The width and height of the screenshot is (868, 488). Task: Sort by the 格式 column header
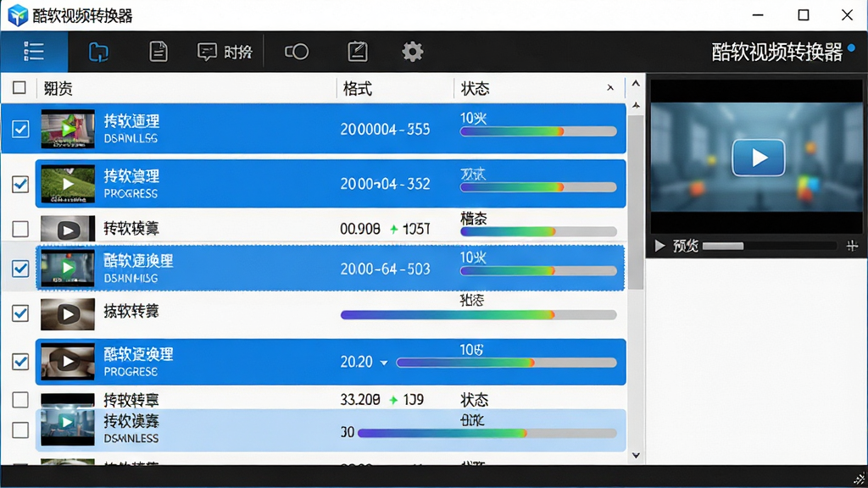[358, 88]
